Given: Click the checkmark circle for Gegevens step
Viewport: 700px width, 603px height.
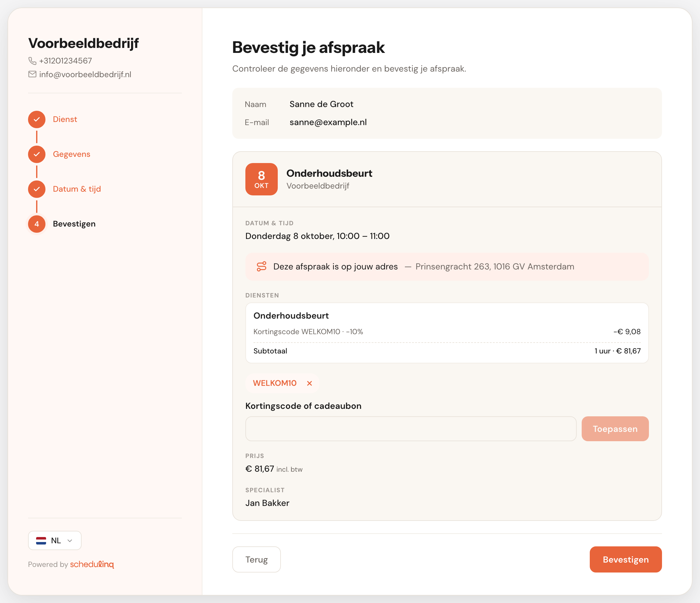Looking at the screenshot, I should (37, 154).
